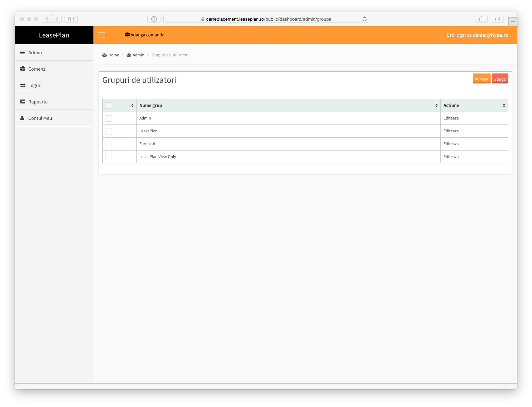
Task: Click the Contul Meu user icon
Action: point(22,118)
